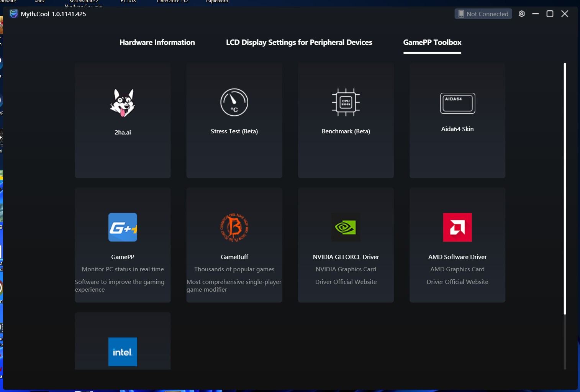Click the 'Aida64 Skin' label
The height and width of the screenshot is (392, 580).
[x=457, y=129]
